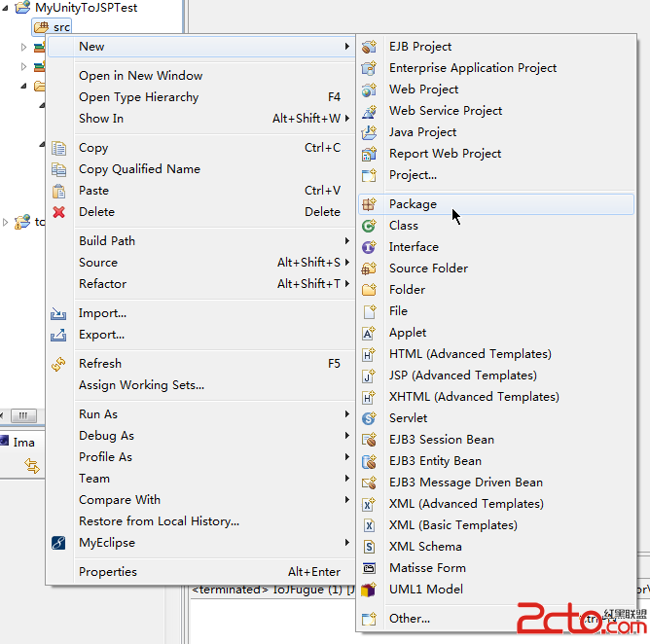Choose Assign Working Sets...
650x644 pixels.
pyautogui.click(x=201, y=385)
